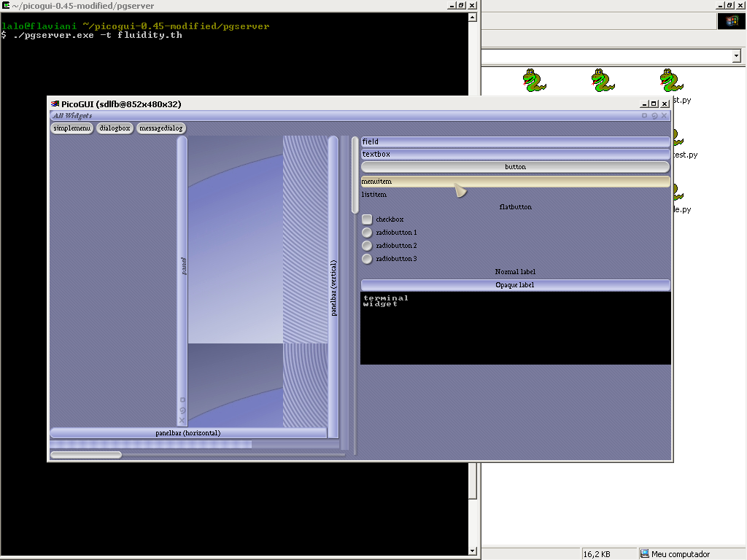The height and width of the screenshot is (560, 747).
Task: Click the horizontal scrollbar thumb in PicoGUI
Action: [86, 455]
